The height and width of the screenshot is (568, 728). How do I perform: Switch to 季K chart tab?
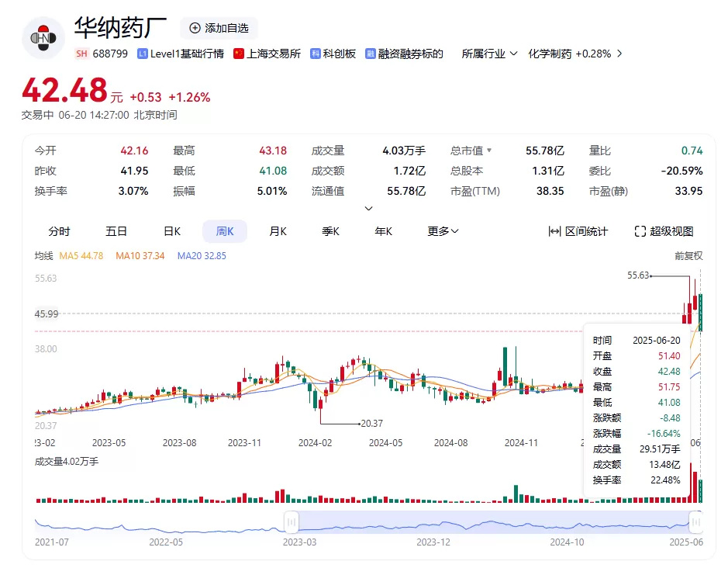(330, 231)
